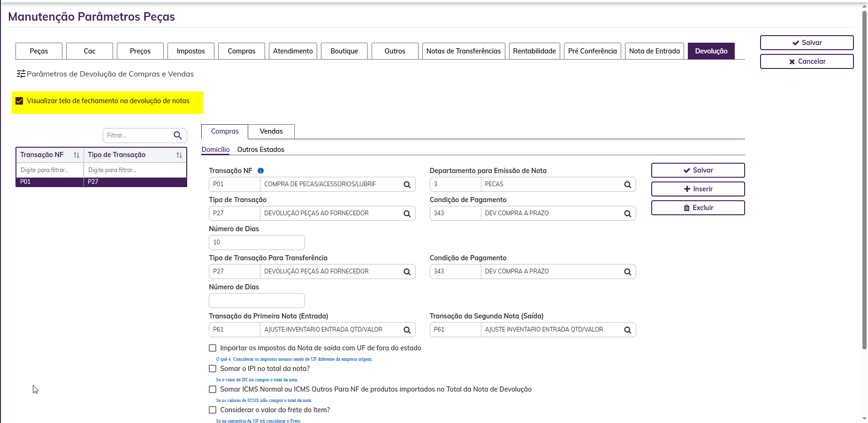Screen dimensions: 868x423
Task: Open the Nota de Entrada tab
Action: [x=654, y=51]
